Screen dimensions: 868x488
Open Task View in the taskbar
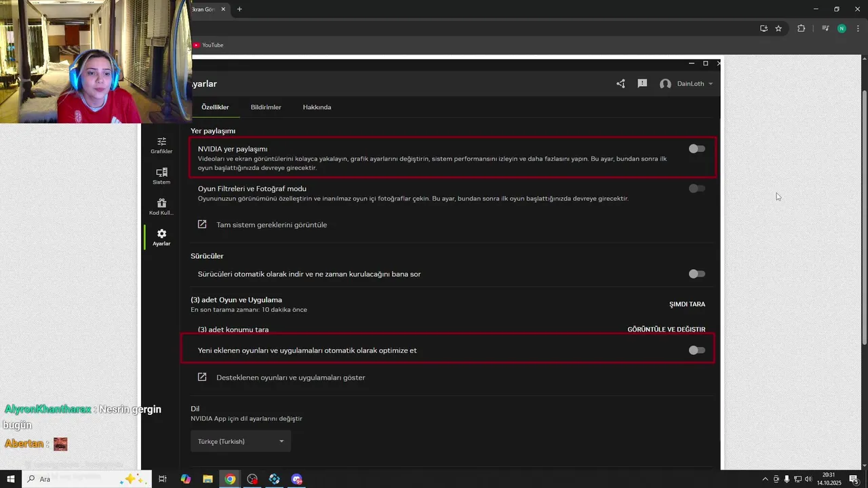(163, 479)
